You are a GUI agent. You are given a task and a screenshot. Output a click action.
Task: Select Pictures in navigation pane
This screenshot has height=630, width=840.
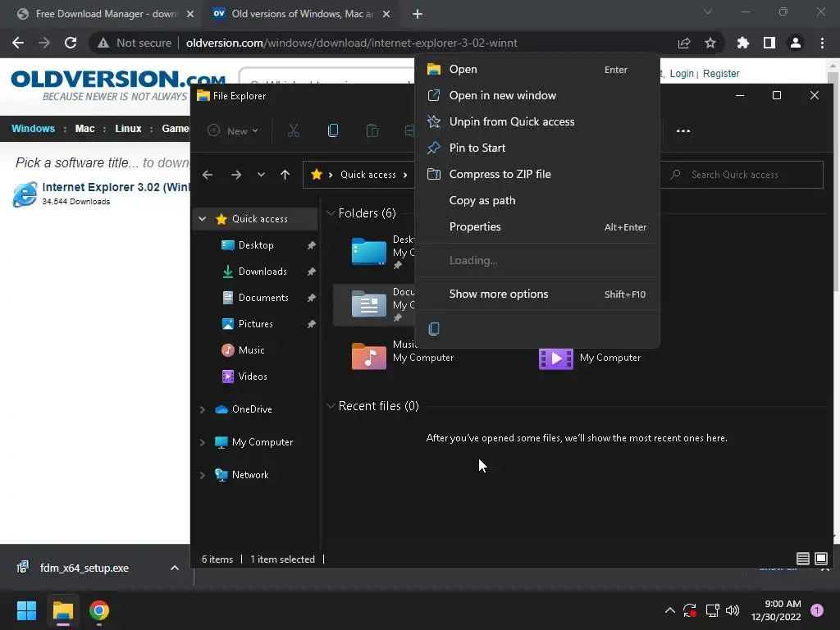257,323
